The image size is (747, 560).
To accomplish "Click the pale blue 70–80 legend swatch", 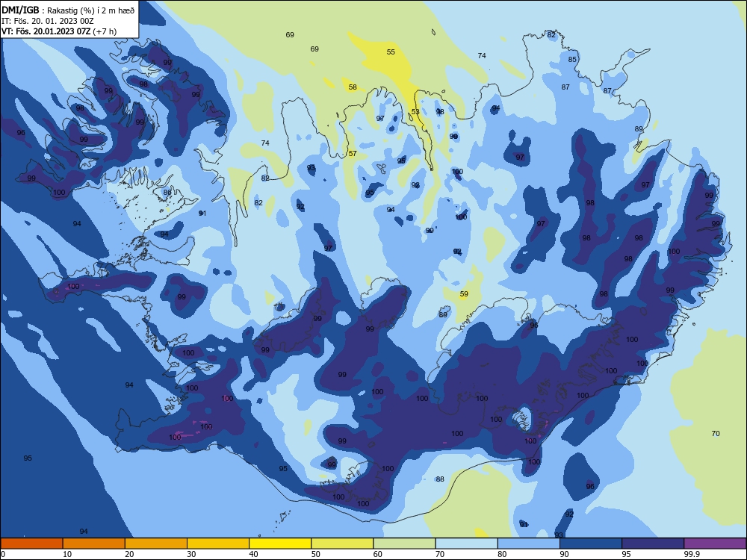I will pyautogui.click(x=467, y=544).
